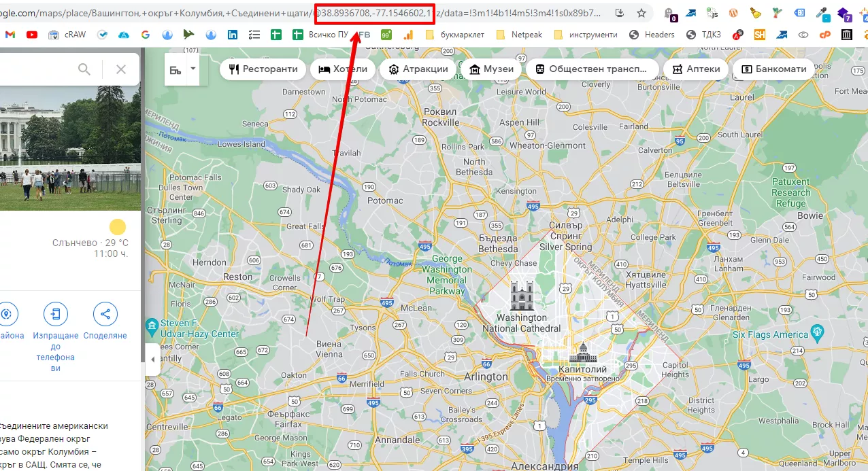Open the checklist bookmark icon
The height and width of the screenshot is (471, 868).
(254, 35)
